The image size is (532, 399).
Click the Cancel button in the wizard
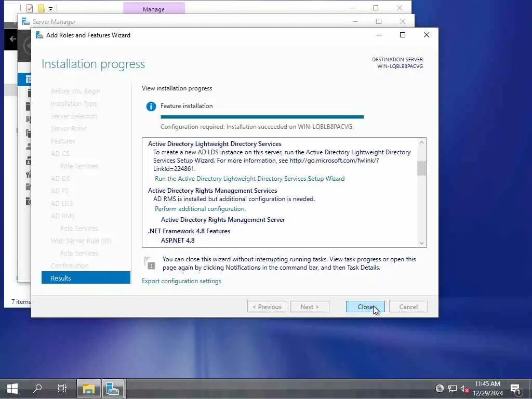(x=408, y=307)
